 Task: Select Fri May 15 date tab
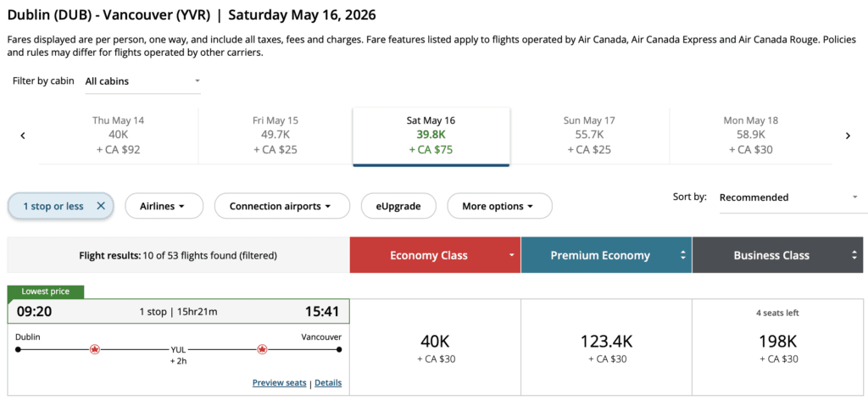click(275, 136)
